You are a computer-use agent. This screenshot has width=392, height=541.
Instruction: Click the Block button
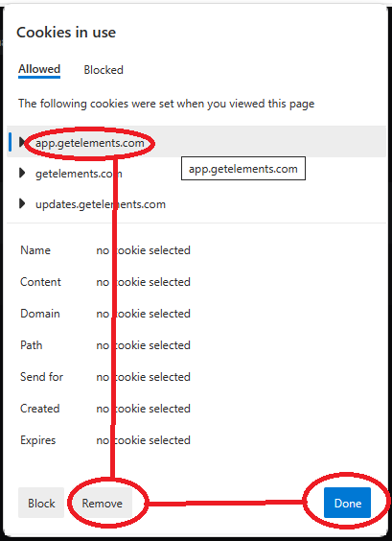pos(41,503)
